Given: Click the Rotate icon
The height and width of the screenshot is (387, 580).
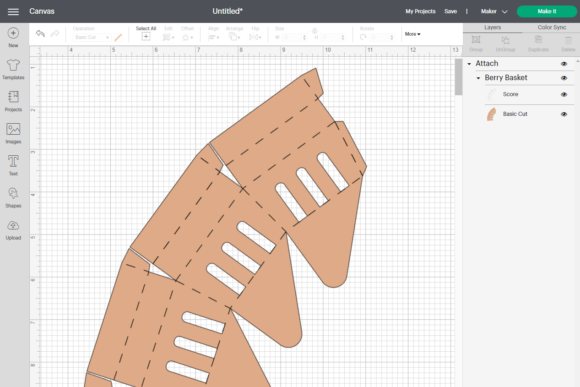Looking at the screenshot, I should point(363,37).
